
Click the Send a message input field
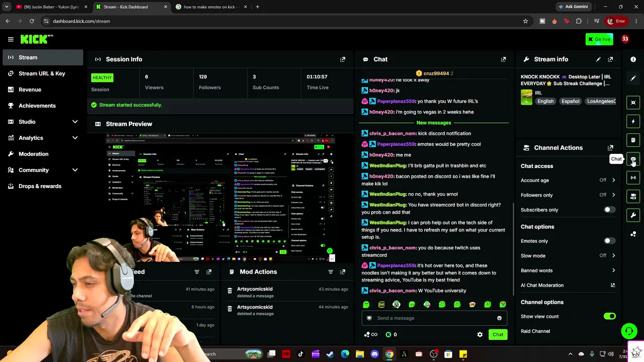pos(434,318)
